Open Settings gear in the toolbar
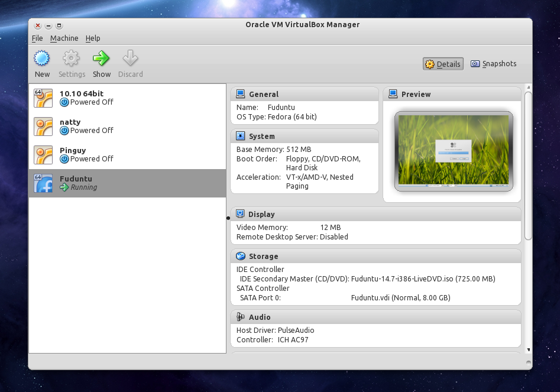Image resolution: width=560 pixels, height=392 pixels. click(72, 59)
